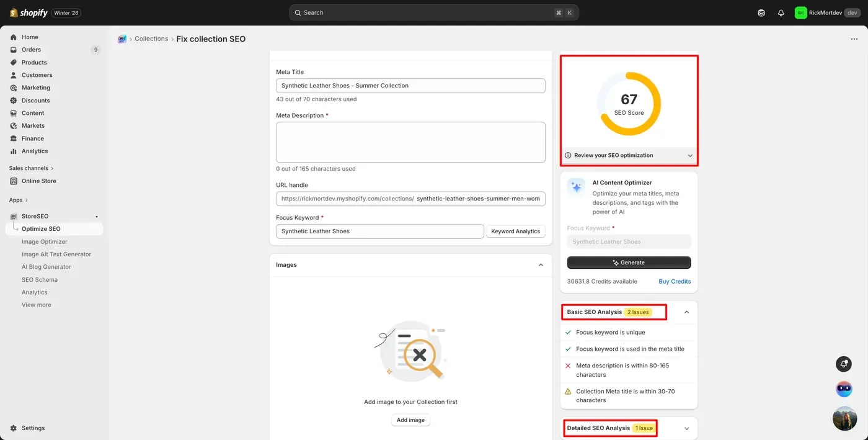This screenshot has width=868, height=440.
Task: Click the Content icon in sidebar
Action: (x=14, y=113)
